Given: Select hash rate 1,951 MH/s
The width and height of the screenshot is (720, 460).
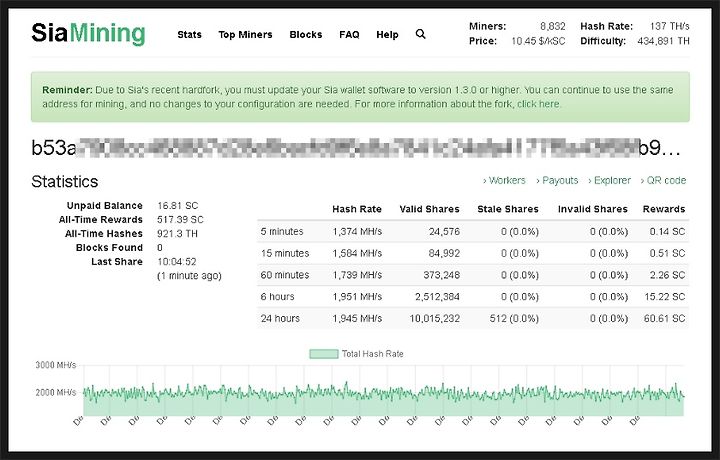Looking at the screenshot, I should click(x=357, y=297).
